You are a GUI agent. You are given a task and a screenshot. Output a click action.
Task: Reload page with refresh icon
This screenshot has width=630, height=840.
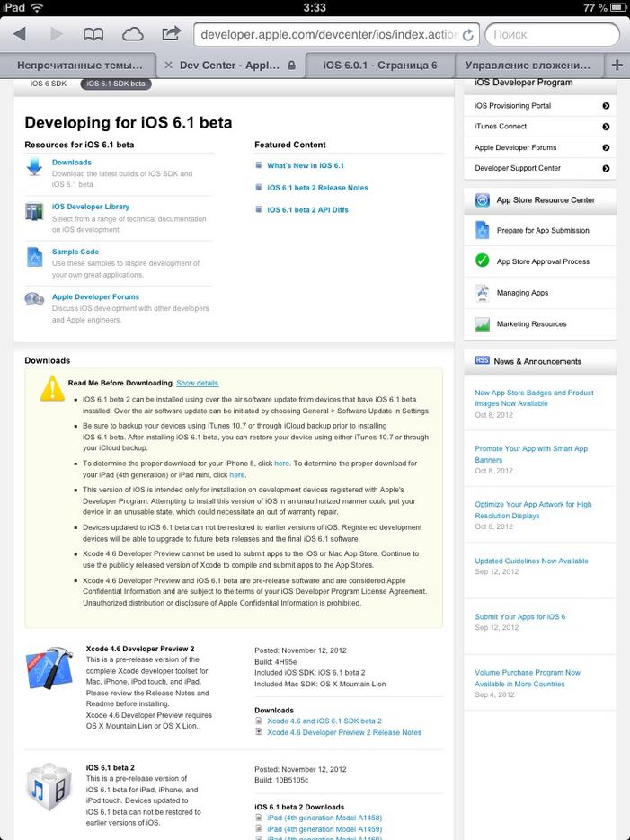(467, 35)
